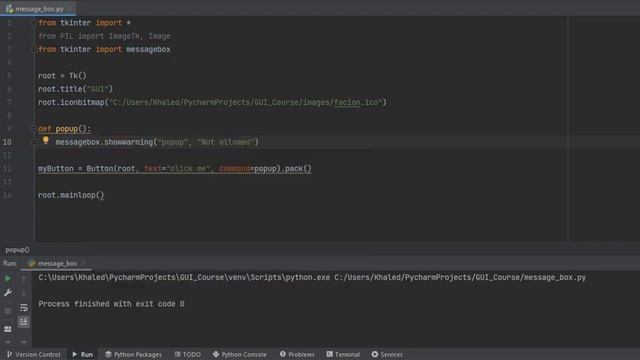This screenshot has width=640, height=360.
Task: Select the message_box run tab
Action: click(56, 264)
